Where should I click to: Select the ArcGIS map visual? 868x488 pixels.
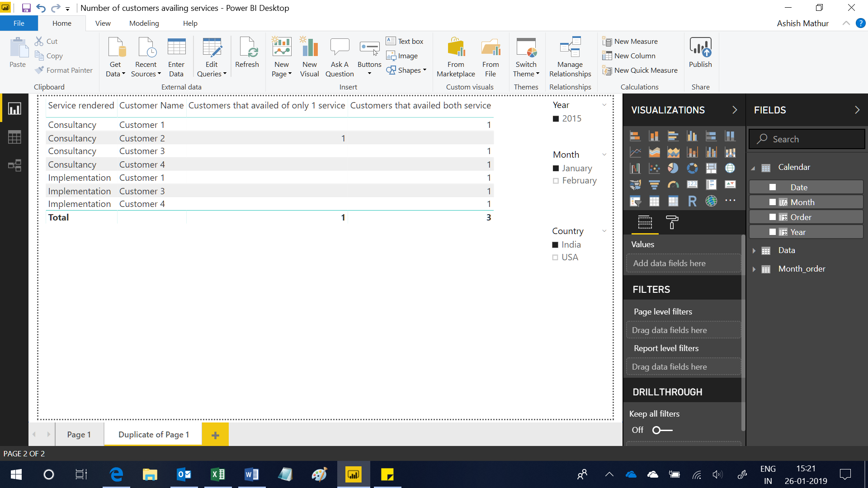711,201
